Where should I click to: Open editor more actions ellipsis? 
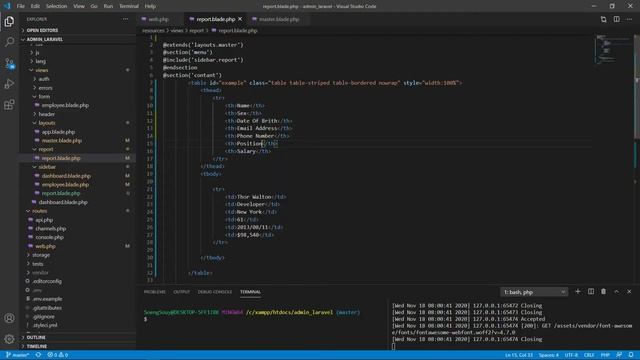[629, 19]
